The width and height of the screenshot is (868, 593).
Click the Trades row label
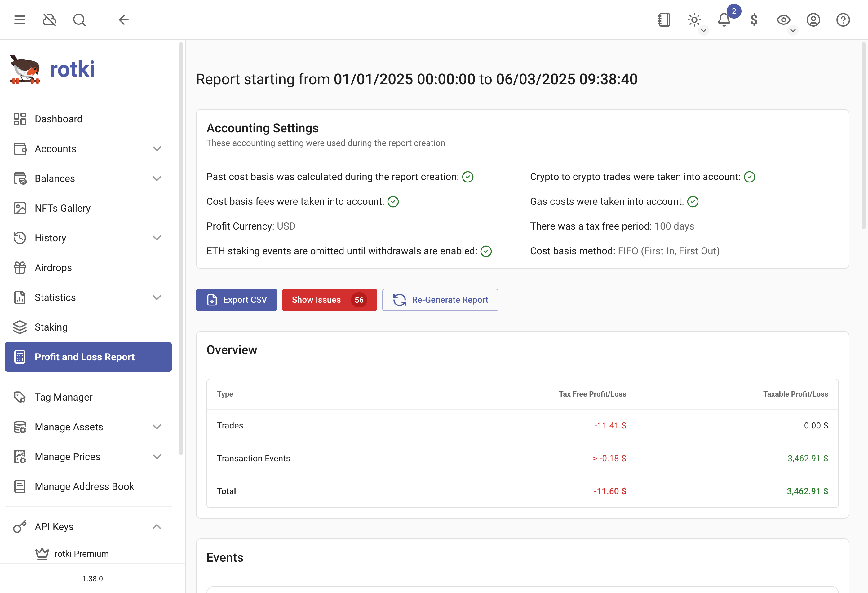pyautogui.click(x=230, y=425)
